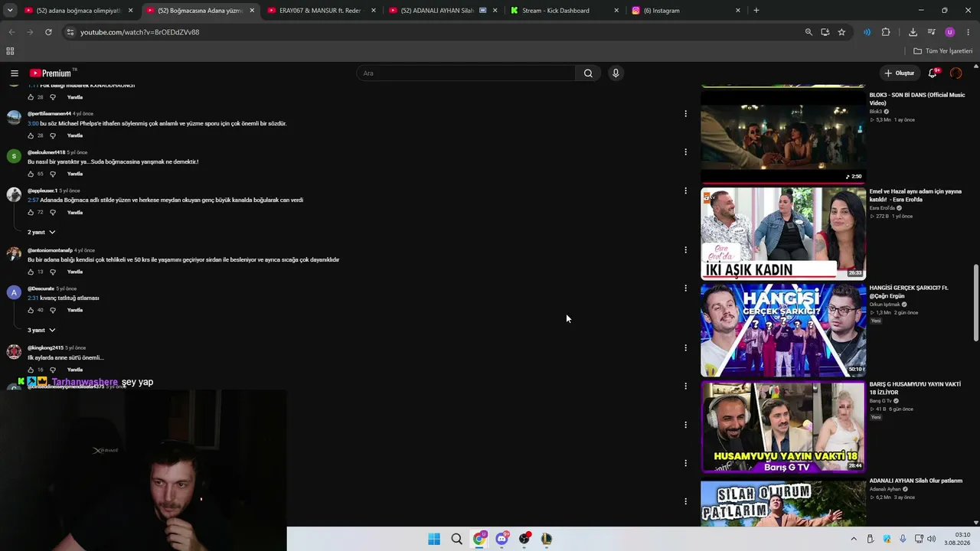
Task: Like the @perttilaamanen44 comment
Action: [31, 135]
